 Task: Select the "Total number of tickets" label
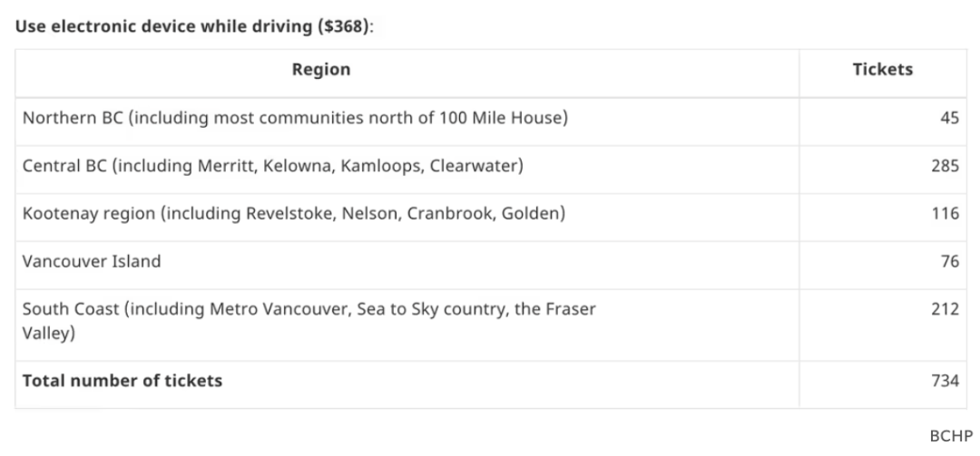click(x=122, y=381)
